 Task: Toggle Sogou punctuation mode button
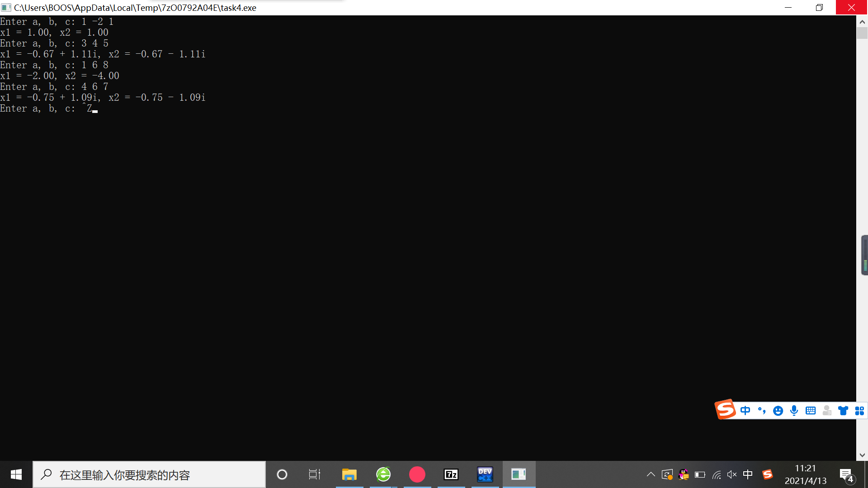pos(762,410)
